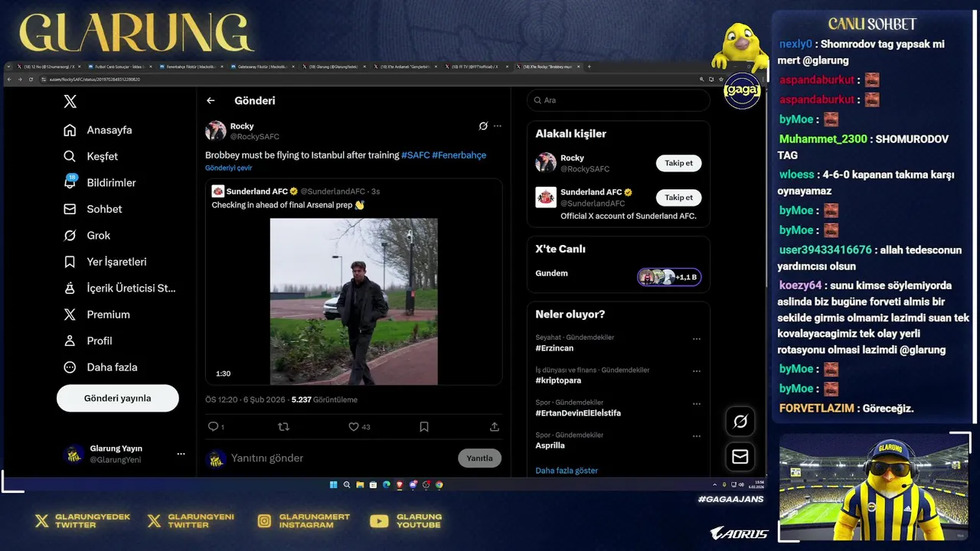Click floating messages envelope button

740,456
